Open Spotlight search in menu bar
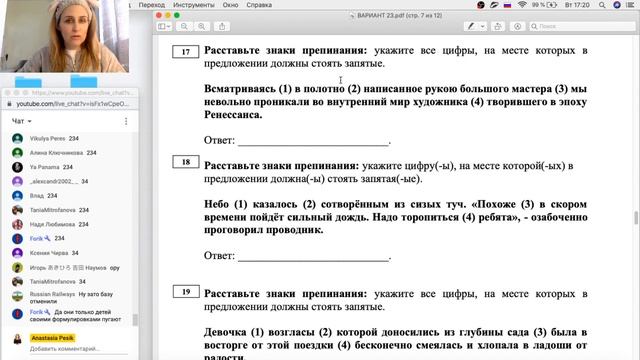640x360 pixels. point(602,5)
